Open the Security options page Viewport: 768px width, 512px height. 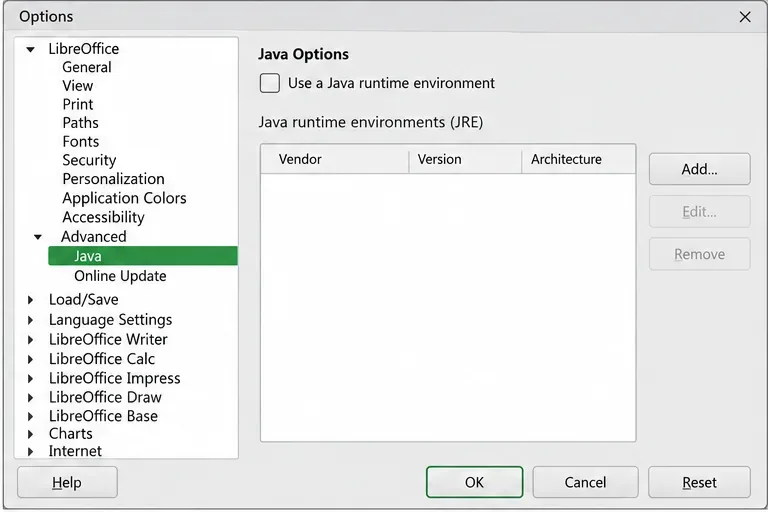click(x=89, y=160)
